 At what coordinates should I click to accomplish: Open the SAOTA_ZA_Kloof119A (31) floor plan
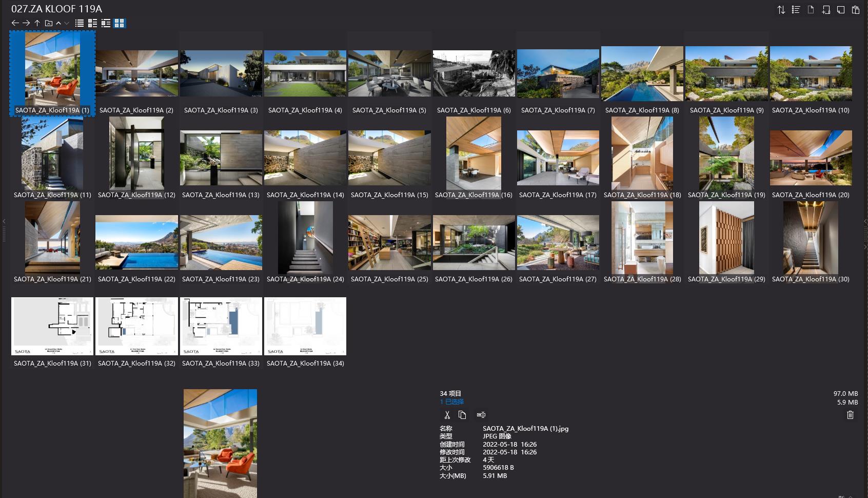pyautogui.click(x=52, y=325)
